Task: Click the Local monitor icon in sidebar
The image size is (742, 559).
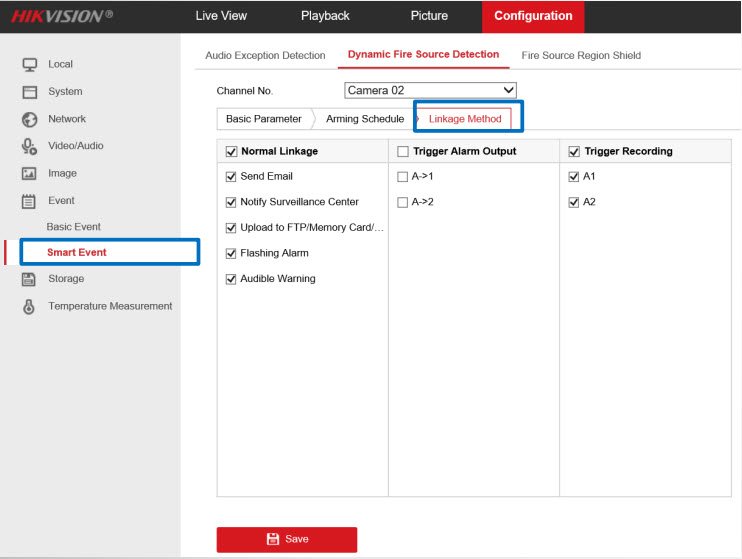Action: pos(30,64)
